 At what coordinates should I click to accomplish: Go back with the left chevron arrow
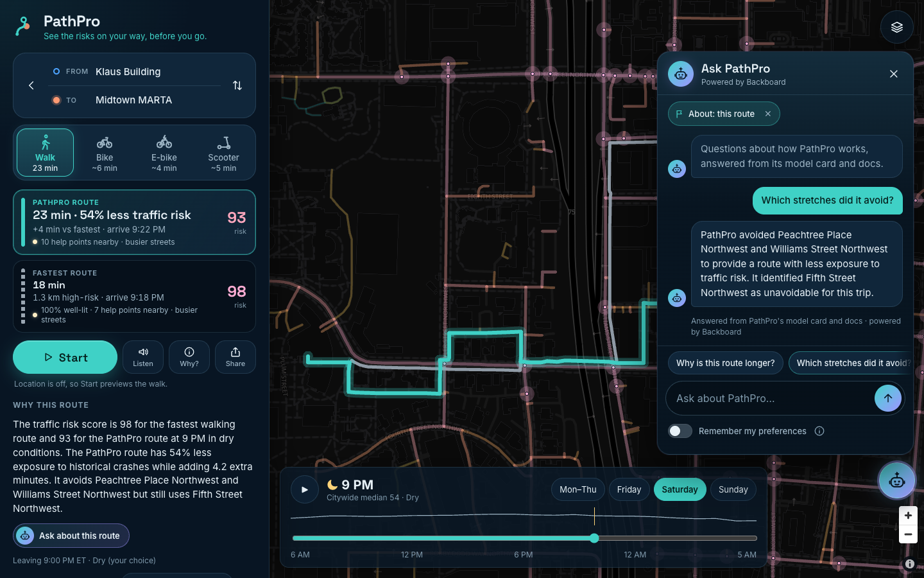pos(31,85)
